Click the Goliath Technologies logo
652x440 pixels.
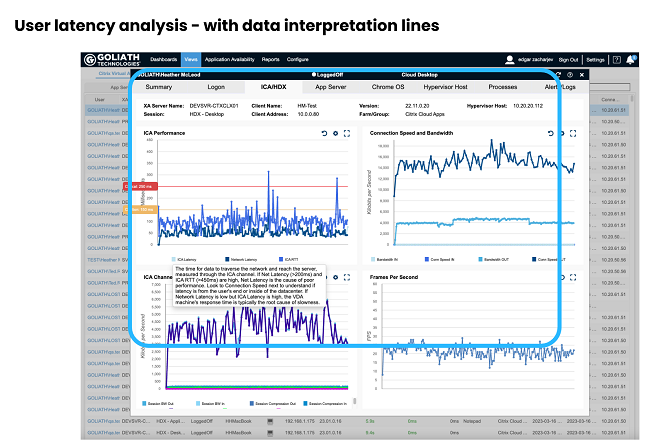tap(112, 60)
